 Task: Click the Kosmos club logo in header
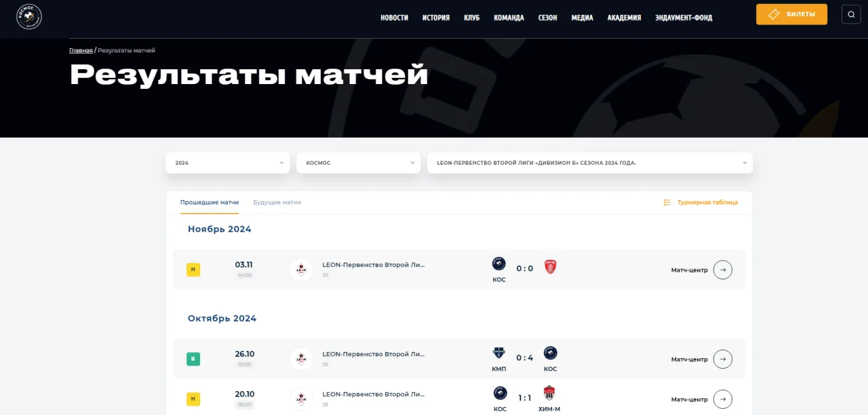coord(29,17)
